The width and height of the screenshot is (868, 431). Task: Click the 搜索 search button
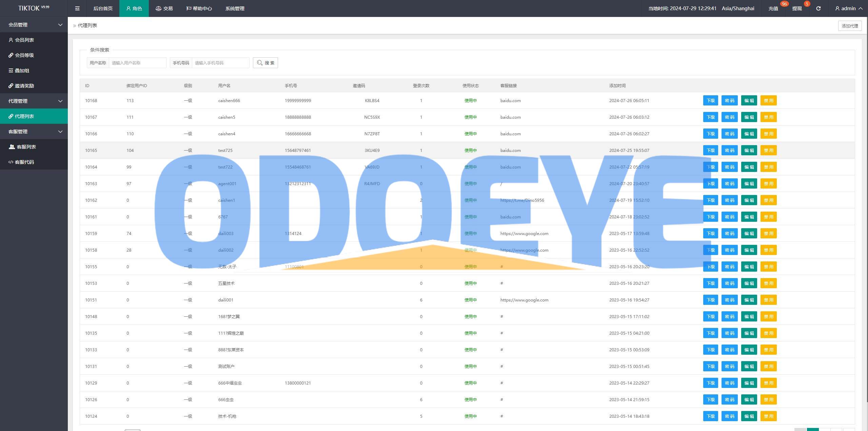[265, 63]
